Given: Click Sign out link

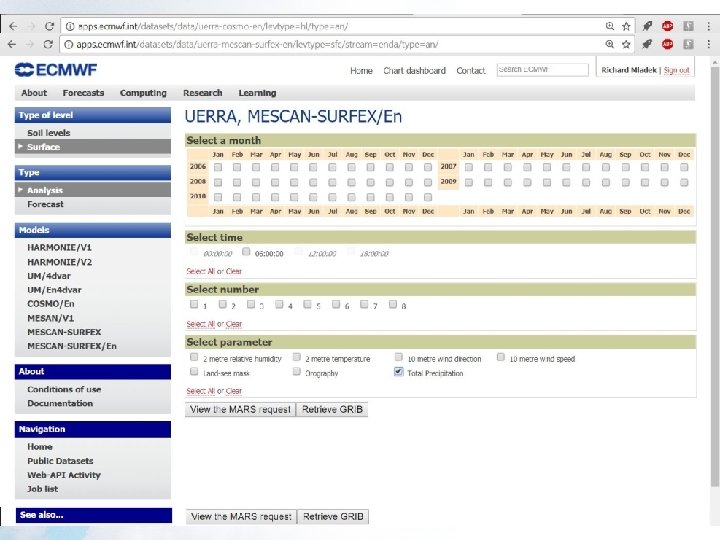Looking at the screenshot, I should pyautogui.click(x=676, y=70).
